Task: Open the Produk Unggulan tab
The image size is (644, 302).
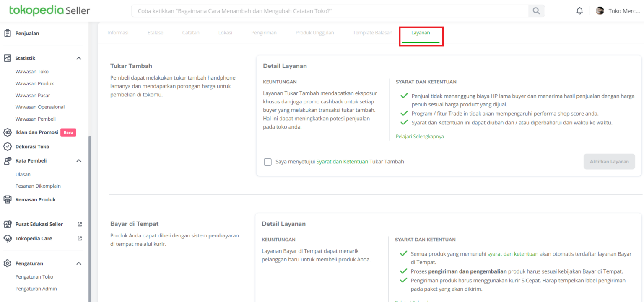Action: [314, 33]
